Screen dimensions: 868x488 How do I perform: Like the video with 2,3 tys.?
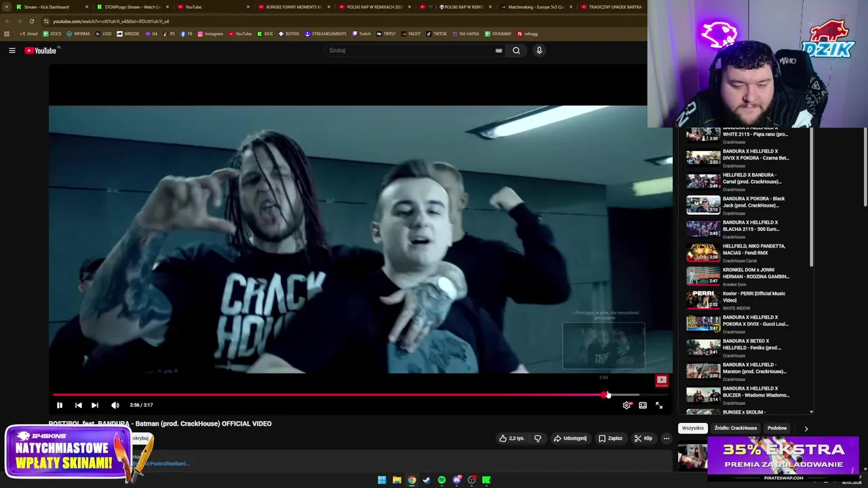pos(512,439)
